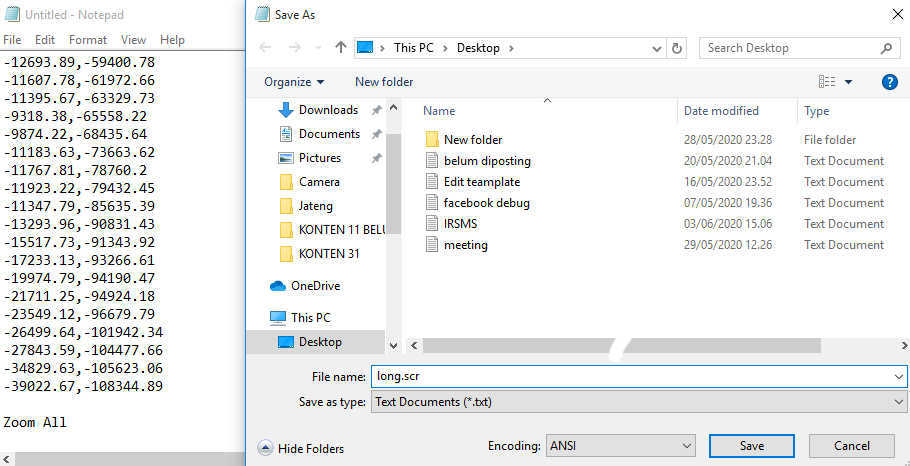Image resolution: width=910 pixels, height=466 pixels.
Task: Click the 'Zoom All' line in Notepad
Action: click(35, 422)
